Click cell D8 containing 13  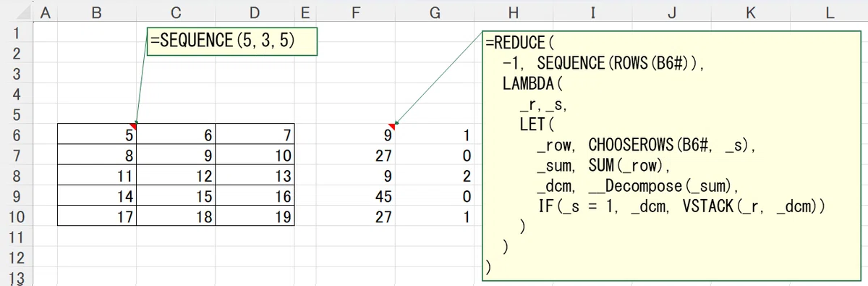254,174
